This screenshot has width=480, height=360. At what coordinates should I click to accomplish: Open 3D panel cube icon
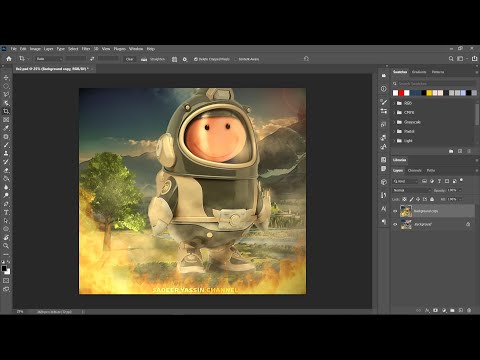click(x=384, y=182)
